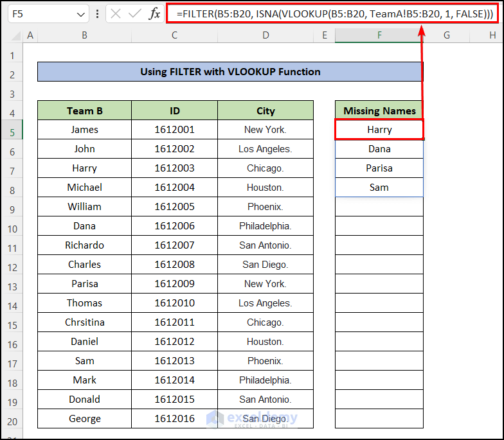Select the 'New York.' cell in James's row
Viewport: 504px width, 440px height.
coord(265,130)
